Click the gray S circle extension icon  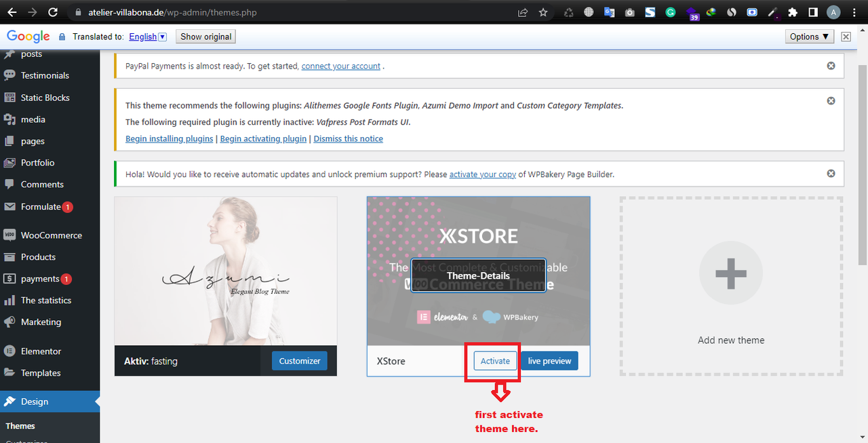point(732,12)
